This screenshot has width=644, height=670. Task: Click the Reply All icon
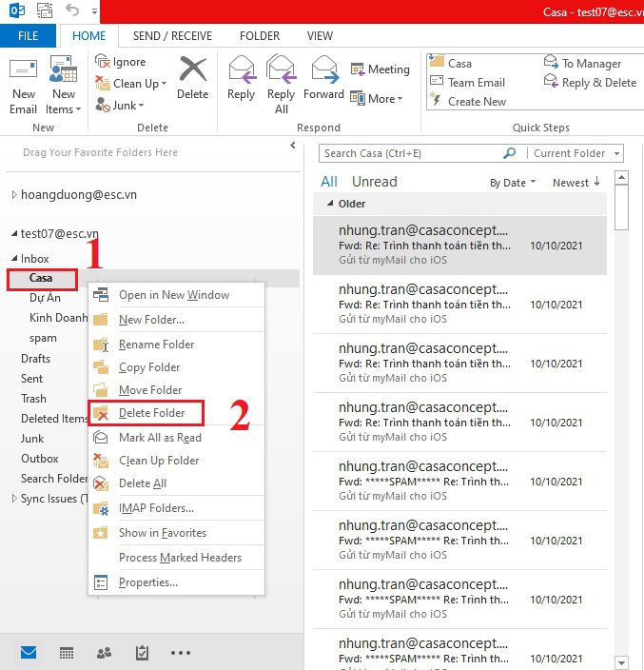click(x=281, y=69)
